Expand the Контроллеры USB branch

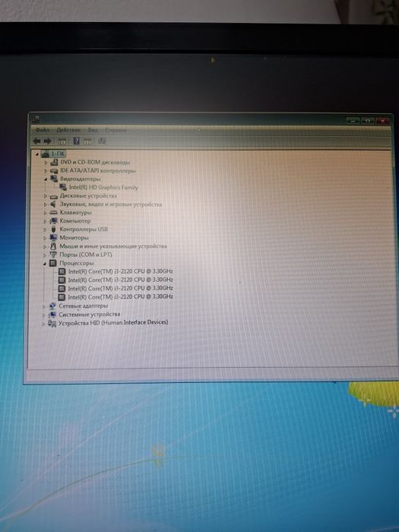[45, 230]
